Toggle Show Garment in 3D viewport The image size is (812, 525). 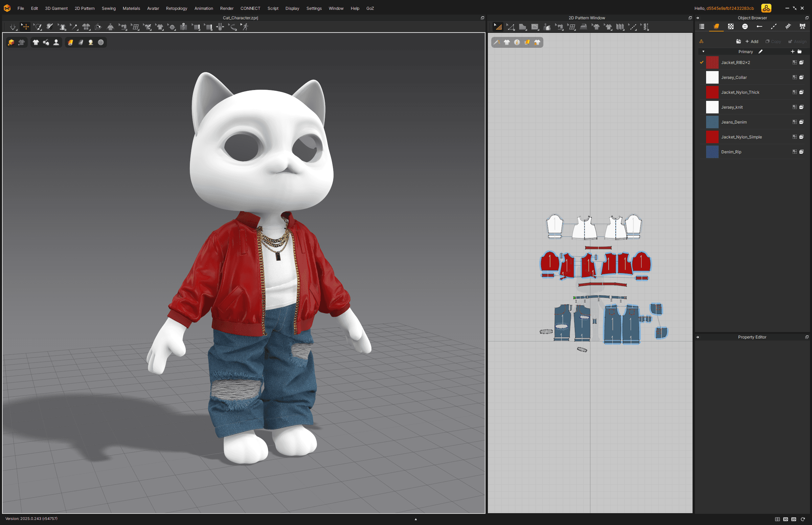36,42
